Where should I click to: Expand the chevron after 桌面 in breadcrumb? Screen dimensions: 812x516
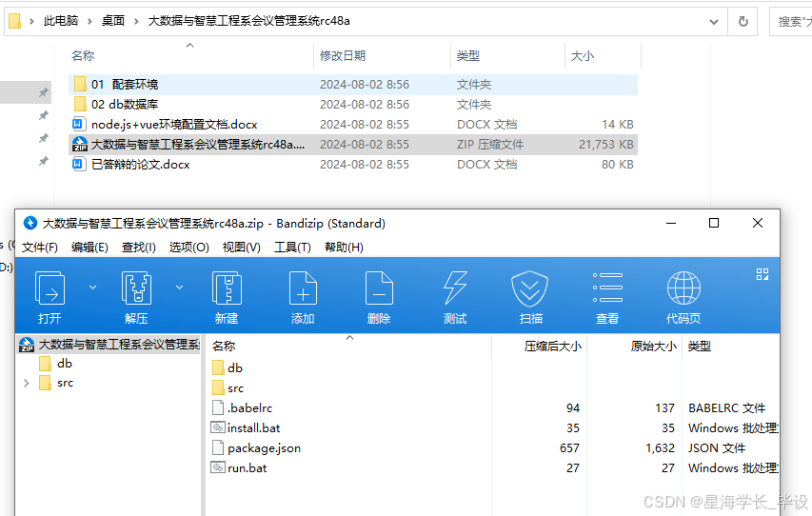[x=137, y=21]
